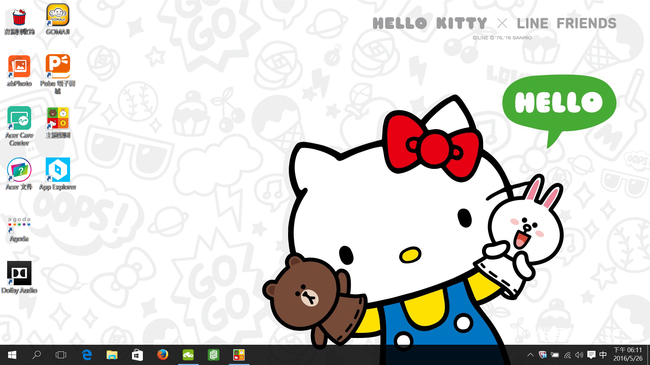The image size is (650, 365).
Task: Select the Acer documents help shortcut
Action: tap(19, 174)
